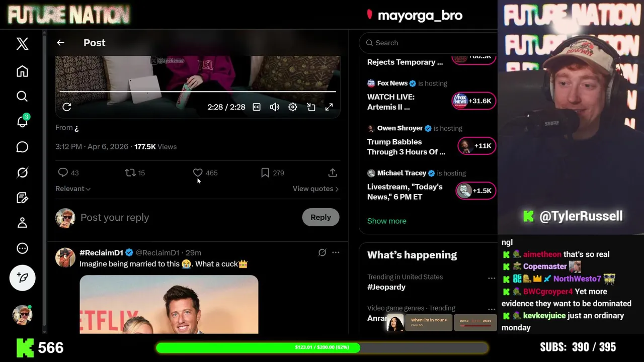Image resolution: width=644 pixels, height=362 pixels.
Task: Click the 3:12 PM Apr 6, 2026 timestamp
Action: (x=92, y=146)
